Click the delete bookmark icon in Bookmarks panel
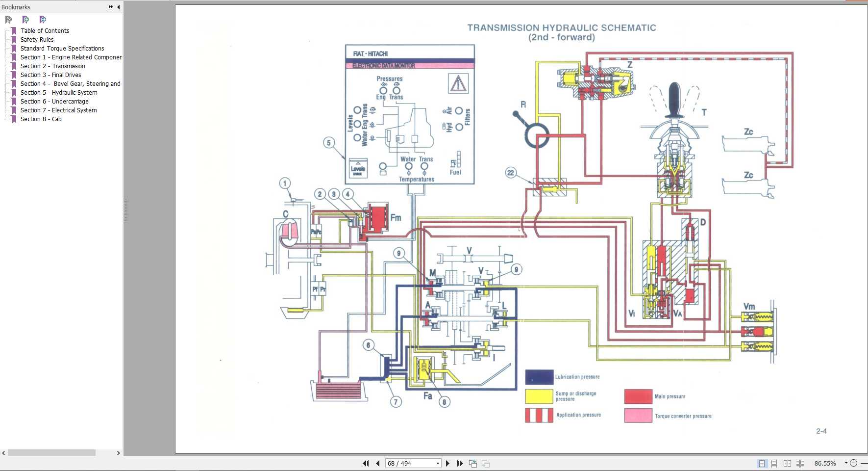The height and width of the screenshot is (471, 868). pyautogui.click(x=8, y=20)
